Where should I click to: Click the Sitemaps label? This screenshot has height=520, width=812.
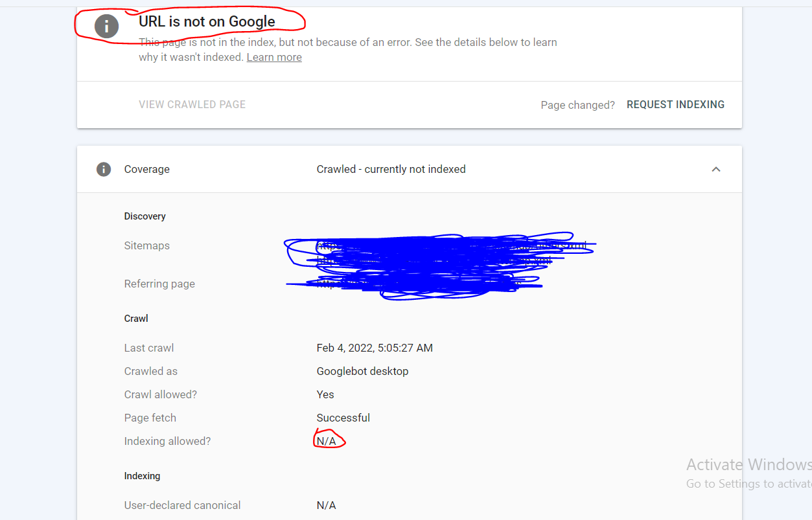[x=147, y=246]
